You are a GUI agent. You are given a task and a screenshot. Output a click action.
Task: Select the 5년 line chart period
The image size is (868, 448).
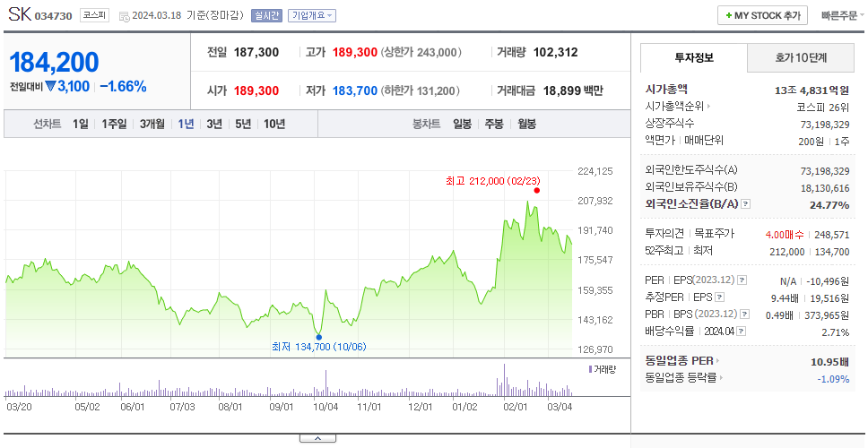pyautogui.click(x=243, y=124)
